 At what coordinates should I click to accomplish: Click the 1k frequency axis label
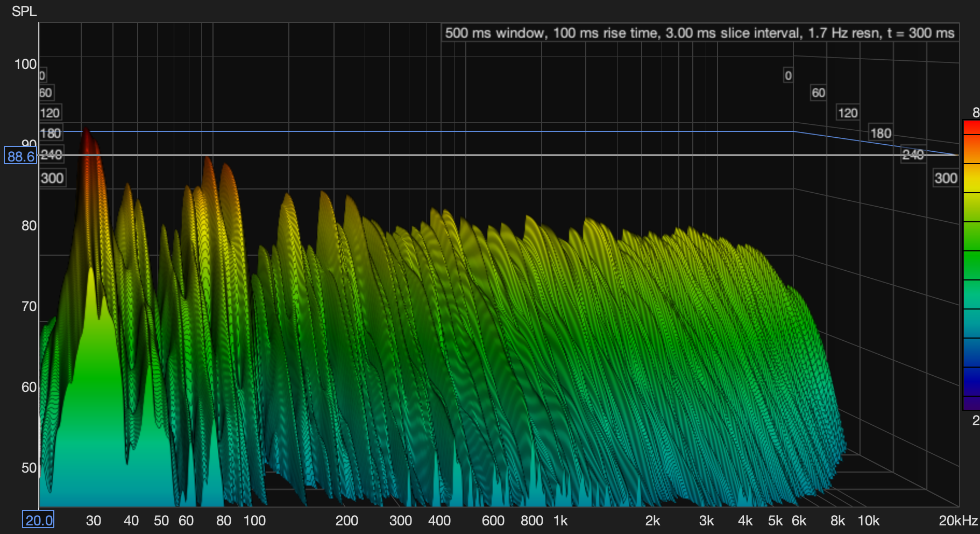[560, 521]
